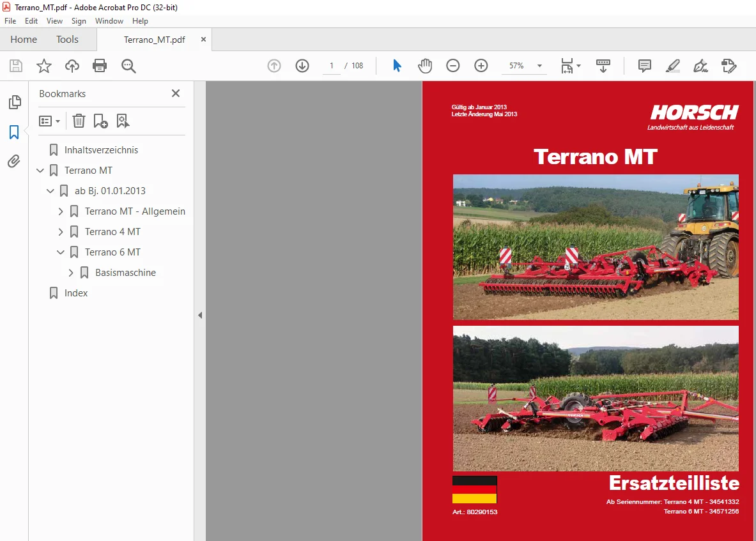756x541 pixels.
Task: Open the Help menu
Action: 140,21
